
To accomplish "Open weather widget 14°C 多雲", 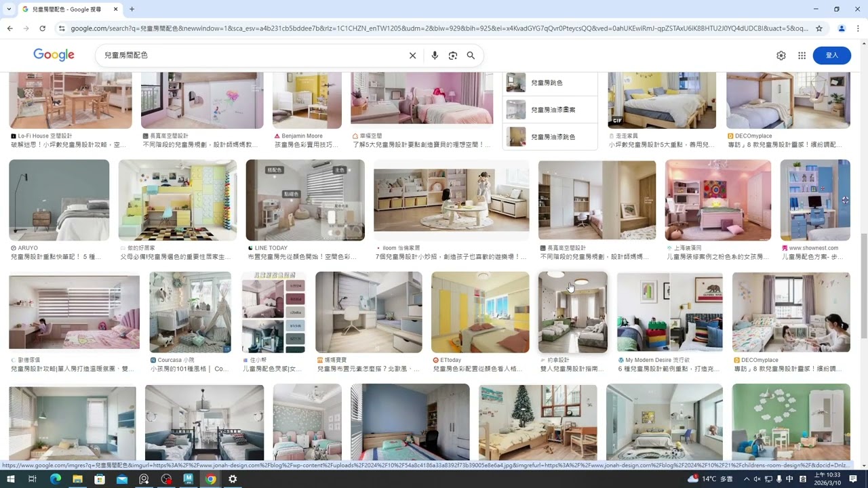I will 710,479.
